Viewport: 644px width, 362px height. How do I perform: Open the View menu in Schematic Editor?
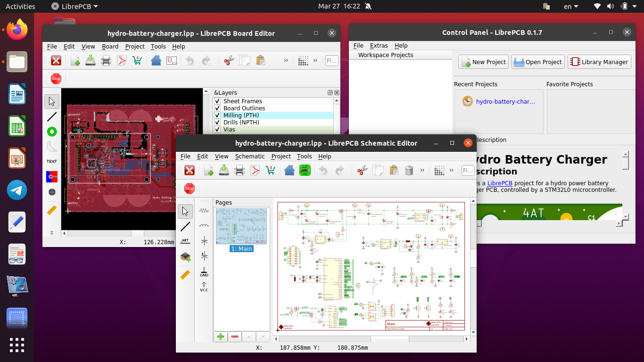point(222,156)
